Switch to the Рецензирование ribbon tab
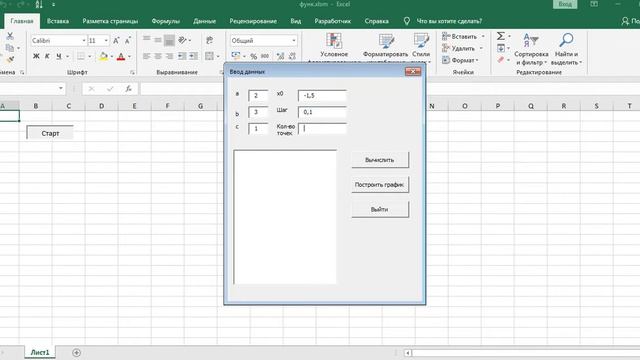The width and height of the screenshot is (640, 360). (253, 21)
